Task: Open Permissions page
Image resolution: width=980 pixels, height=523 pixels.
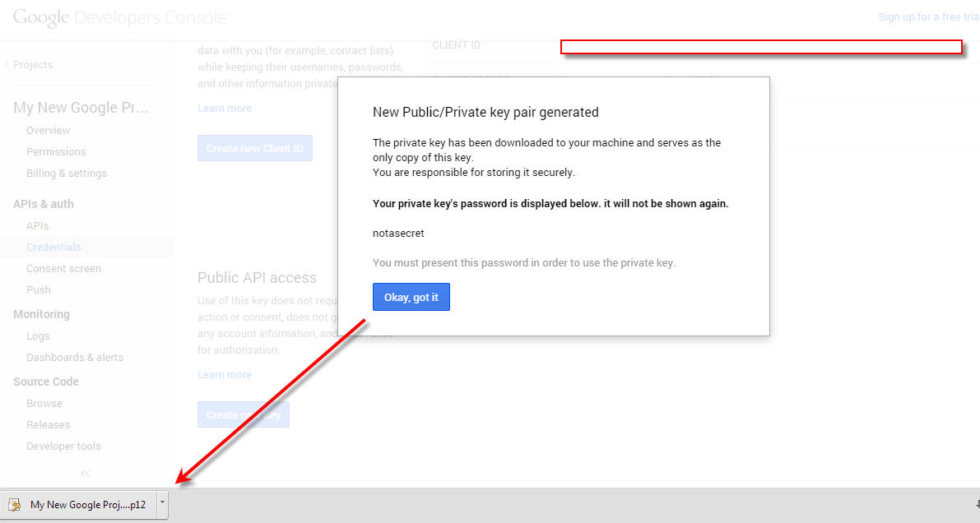Action: click(56, 151)
